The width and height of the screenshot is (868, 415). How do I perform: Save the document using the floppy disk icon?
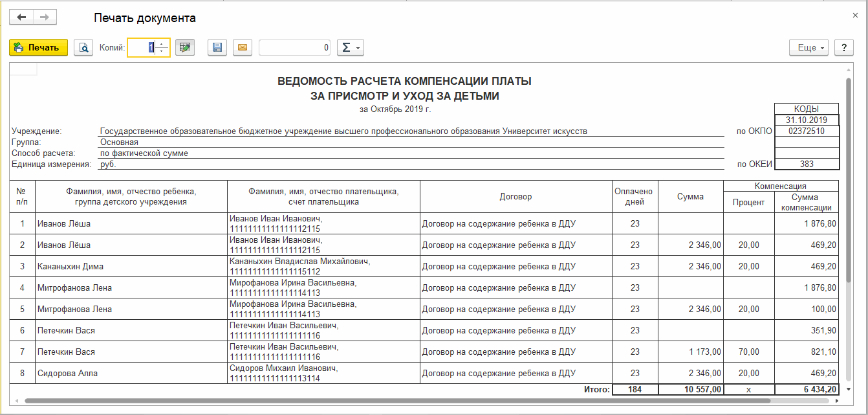coord(217,47)
